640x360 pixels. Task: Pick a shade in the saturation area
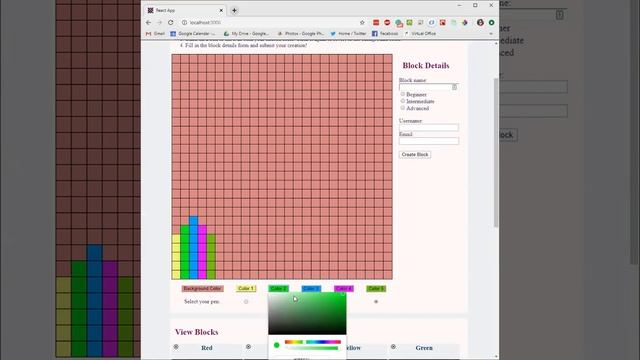click(307, 313)
